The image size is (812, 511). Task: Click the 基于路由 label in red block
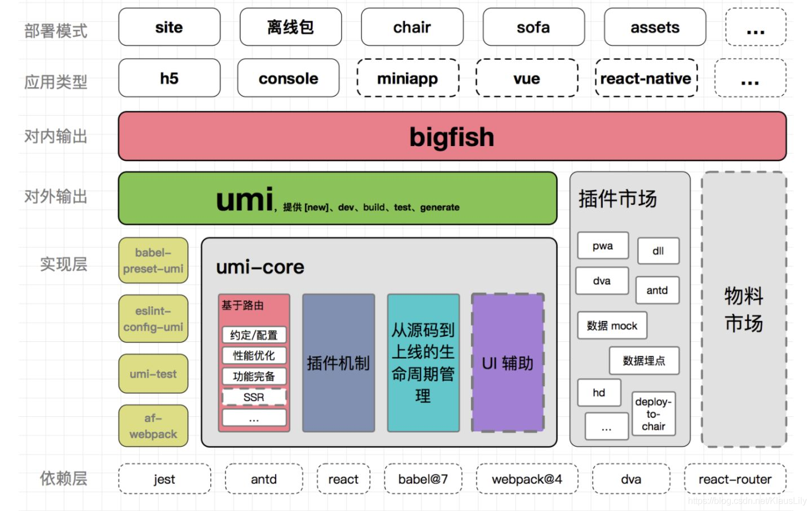point(242,305)
